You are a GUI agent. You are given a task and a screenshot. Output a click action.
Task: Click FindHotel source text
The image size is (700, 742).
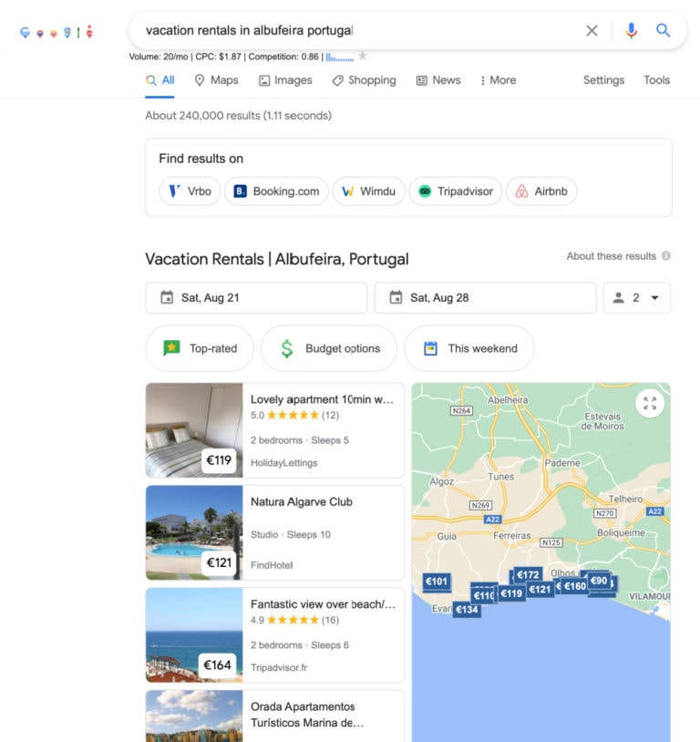coord(272,565)
